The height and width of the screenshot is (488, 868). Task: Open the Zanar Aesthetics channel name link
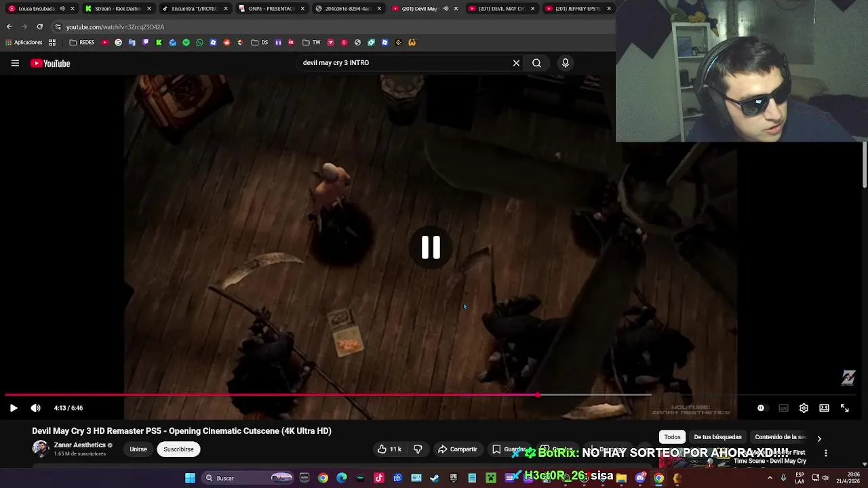pyautogui.click(x=80, y=445)
